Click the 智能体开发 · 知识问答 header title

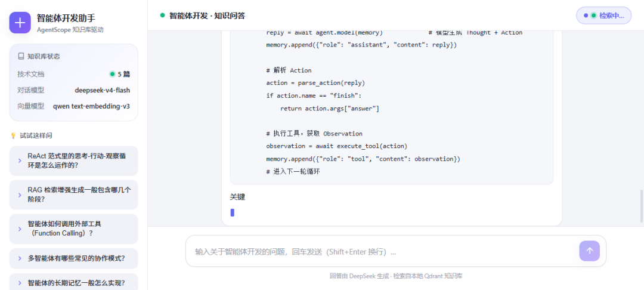[x=208, y=16]
